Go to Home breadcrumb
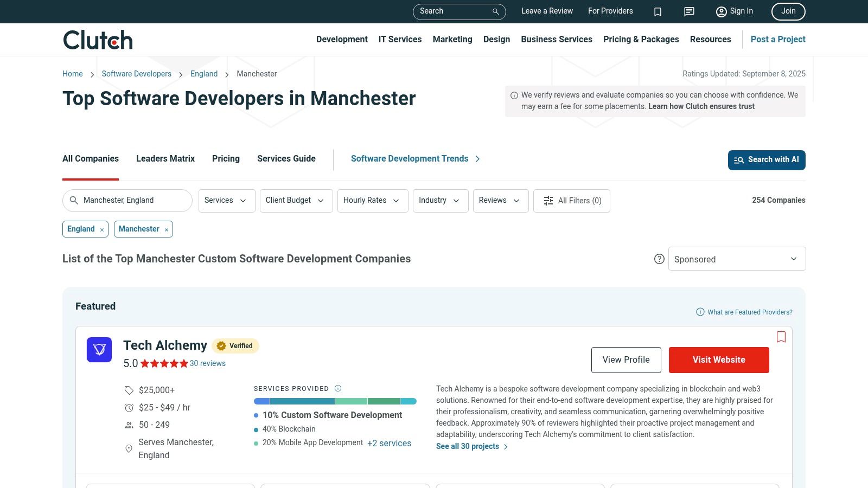Image resolution: width=868 pixels, height=488 pixels. tap(73, 74)
